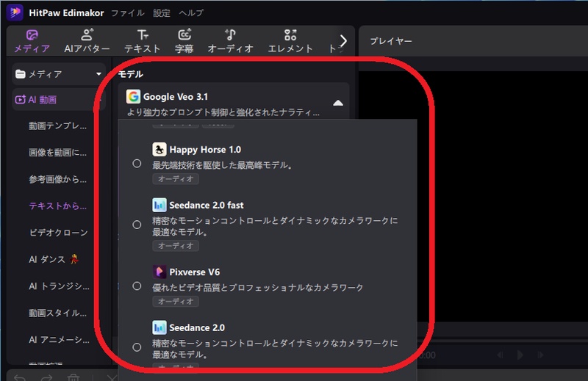588x381 pixels.
Task: Select AI 動画 in the sidebar
Action: 59,100
